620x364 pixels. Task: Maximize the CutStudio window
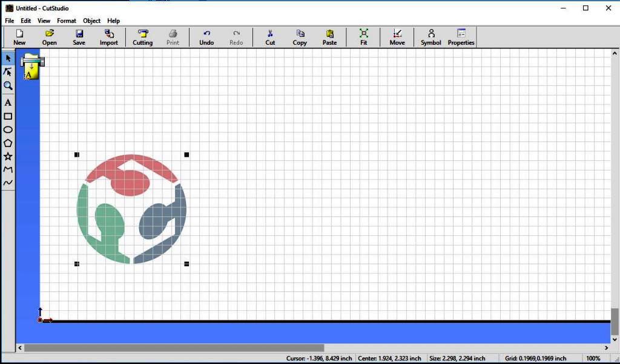click(x=585, y=8)
